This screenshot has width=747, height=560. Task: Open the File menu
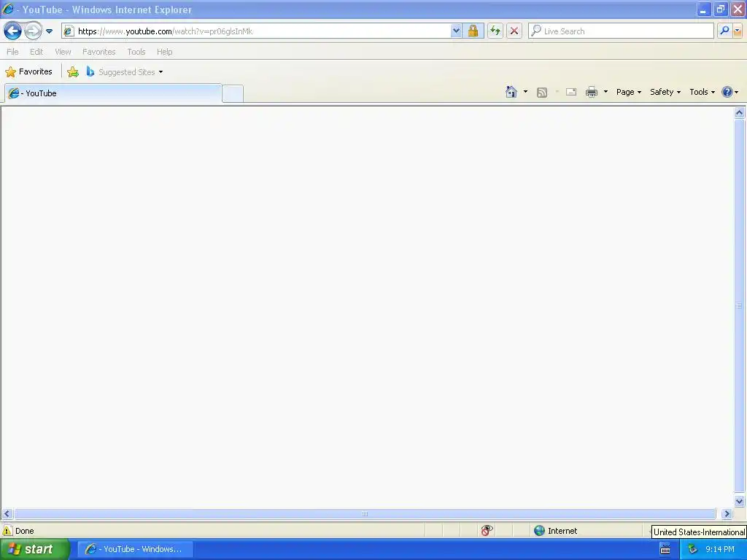pyautogui.click(x=13, y=52)
